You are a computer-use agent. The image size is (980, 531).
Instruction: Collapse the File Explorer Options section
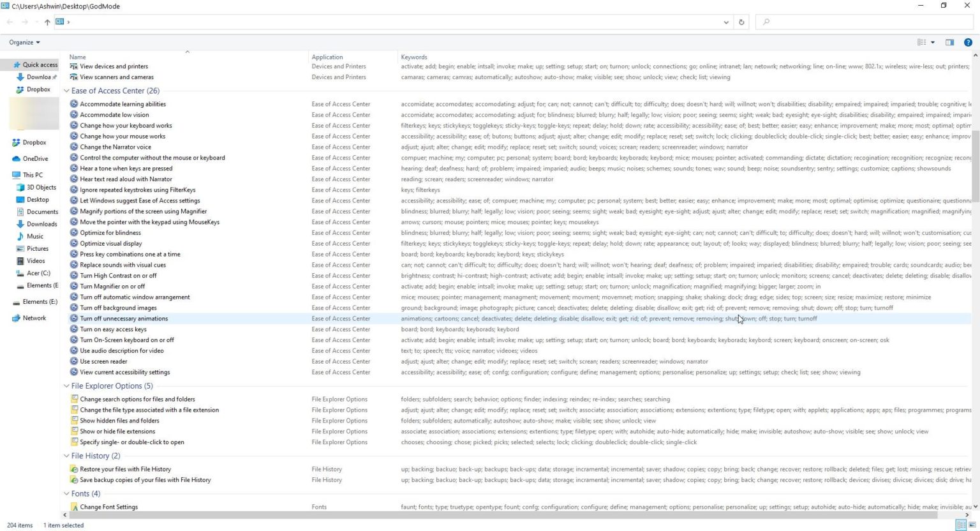66,385
